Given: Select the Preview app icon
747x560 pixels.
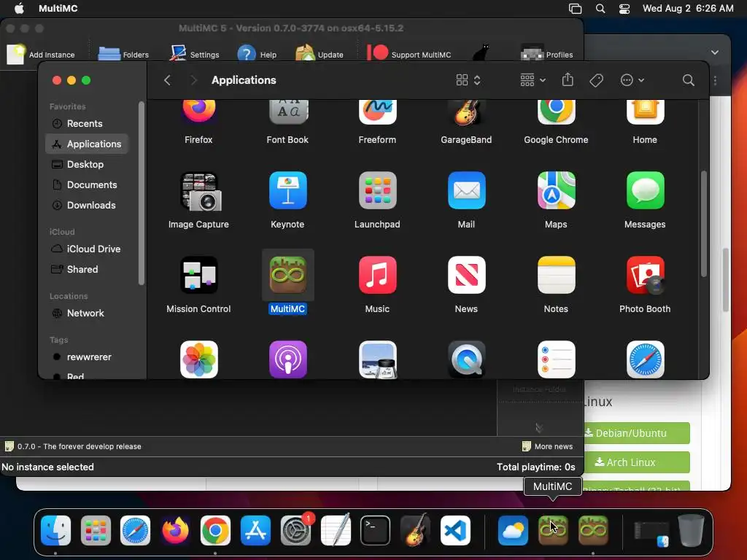Looking at the screenshot, I should pyautogui.click(x=377, y=359).
